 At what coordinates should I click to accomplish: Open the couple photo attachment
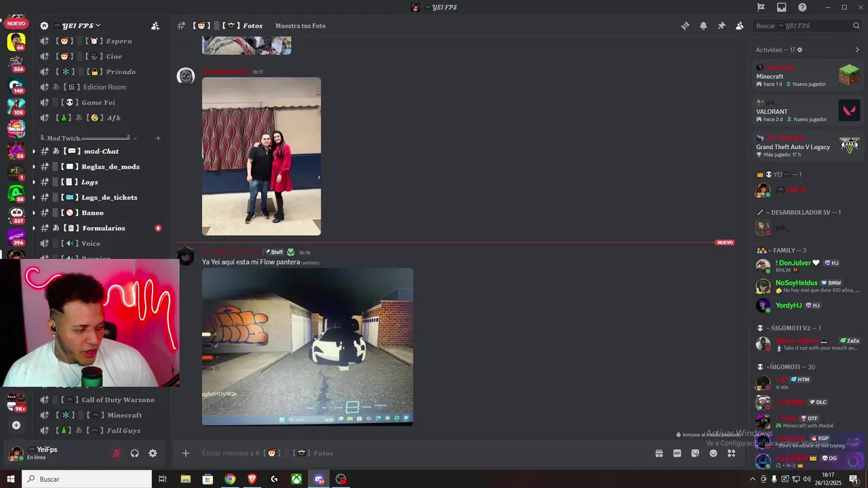coord(261,157)
